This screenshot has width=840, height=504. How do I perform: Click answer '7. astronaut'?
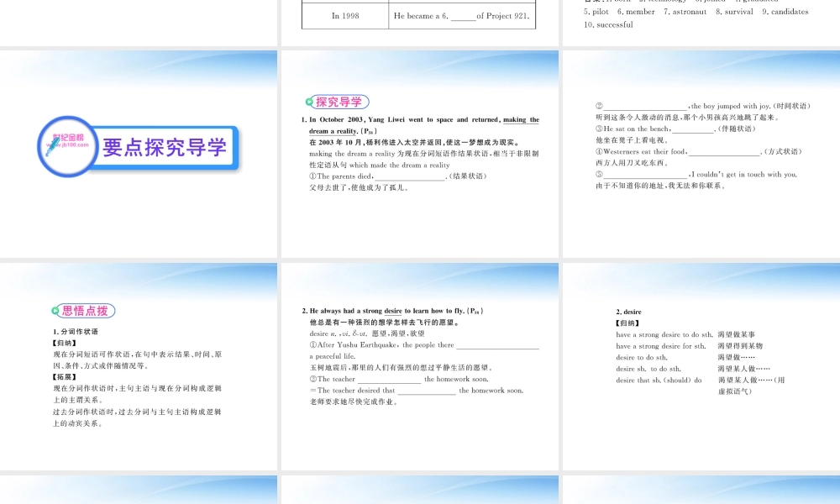(685, 11)
